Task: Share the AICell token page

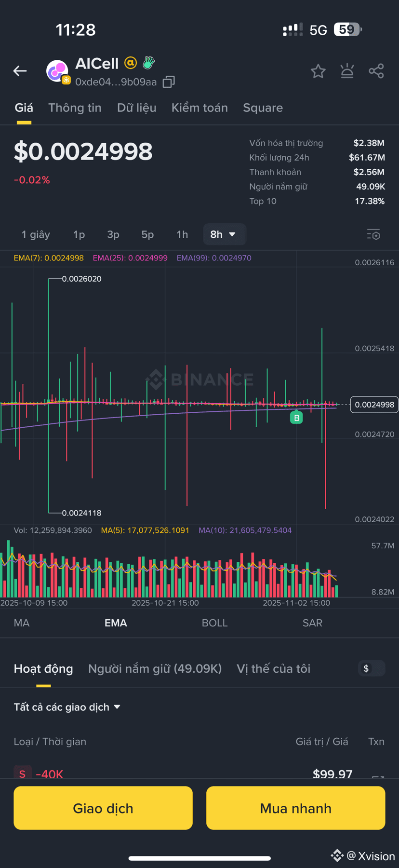Action: 376,71
